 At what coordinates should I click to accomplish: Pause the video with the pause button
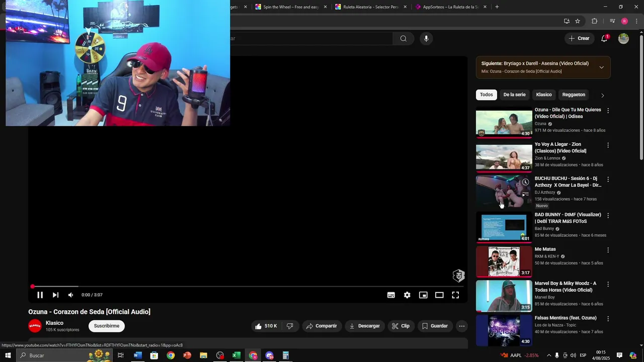40,295
